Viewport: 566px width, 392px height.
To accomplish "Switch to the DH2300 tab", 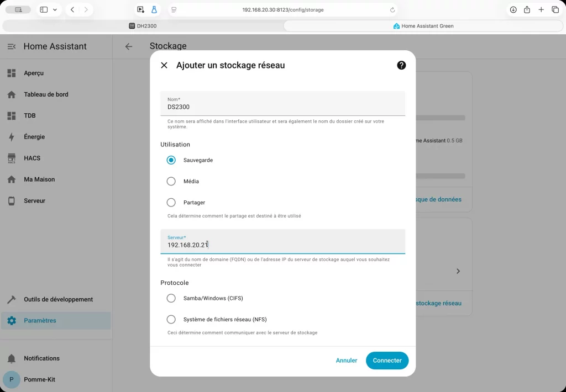I will point(147,25).
